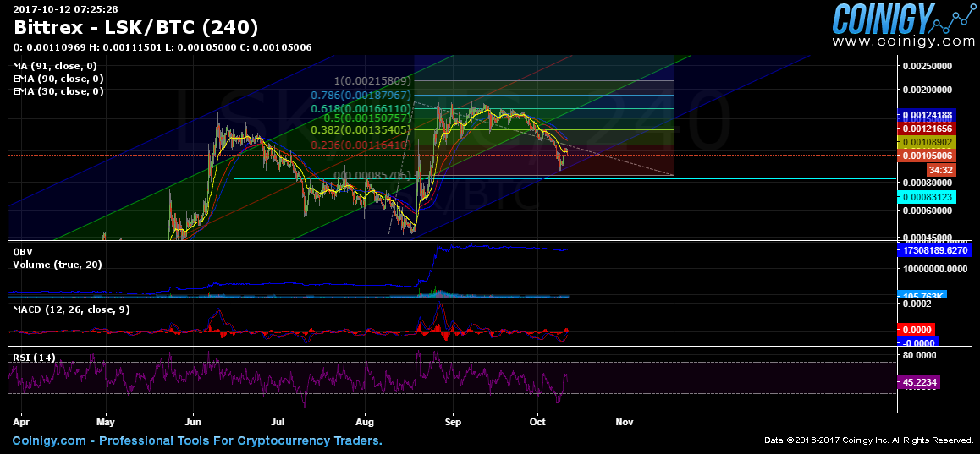Click the 0.00250000 price axis label
Screen dimensions: 980x454
point(926,66)
